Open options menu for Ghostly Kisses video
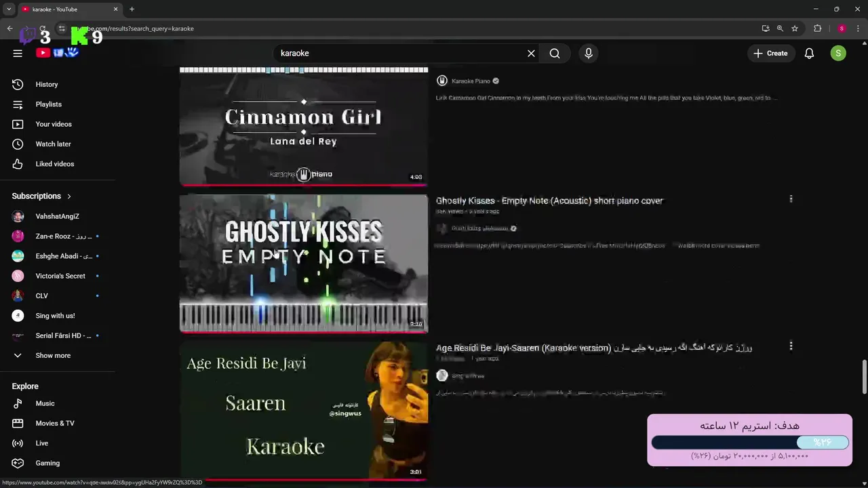Screen dimensions: 868x488 [791, 199]
